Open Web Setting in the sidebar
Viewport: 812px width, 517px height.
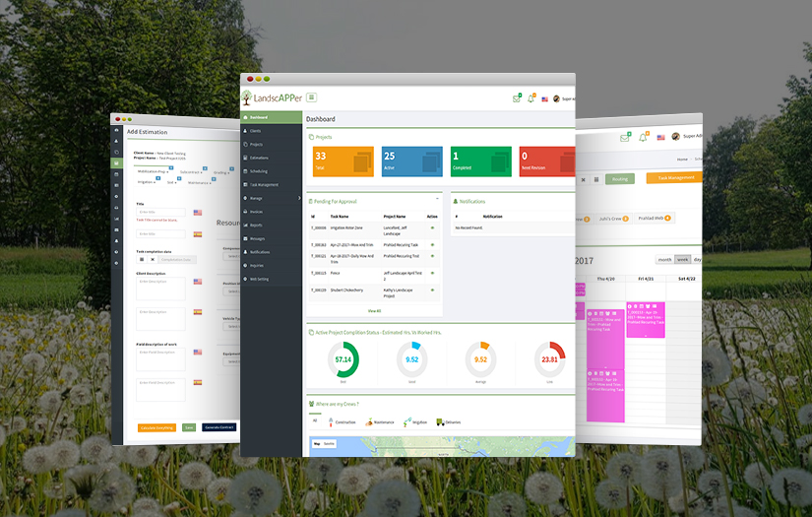[x=271, y=280]
